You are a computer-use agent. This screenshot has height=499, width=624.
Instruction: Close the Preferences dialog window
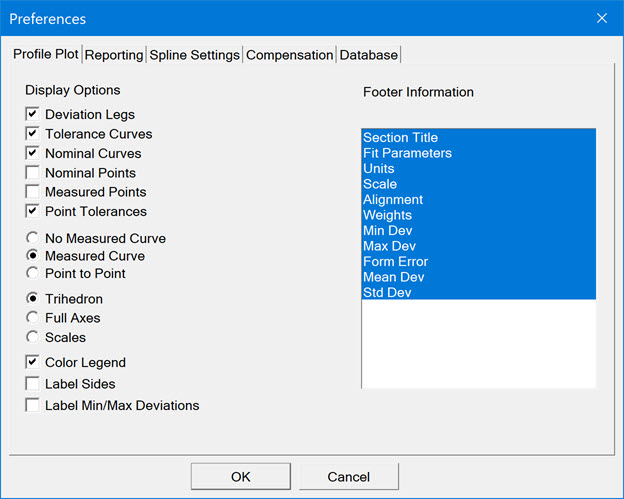(x=601, y=19)
